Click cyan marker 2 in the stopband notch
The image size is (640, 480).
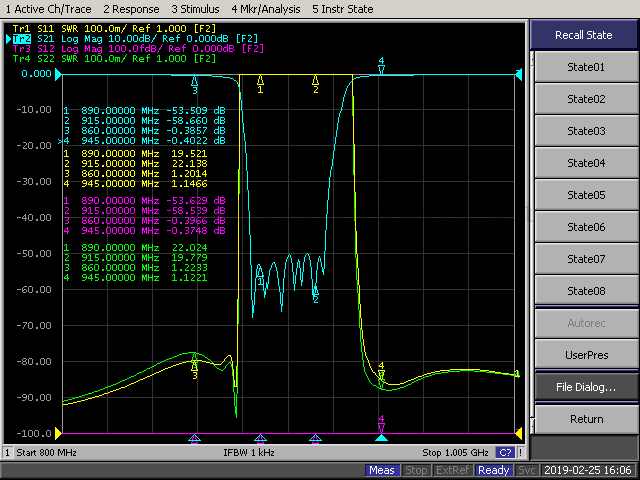click(x=316, y=294)
